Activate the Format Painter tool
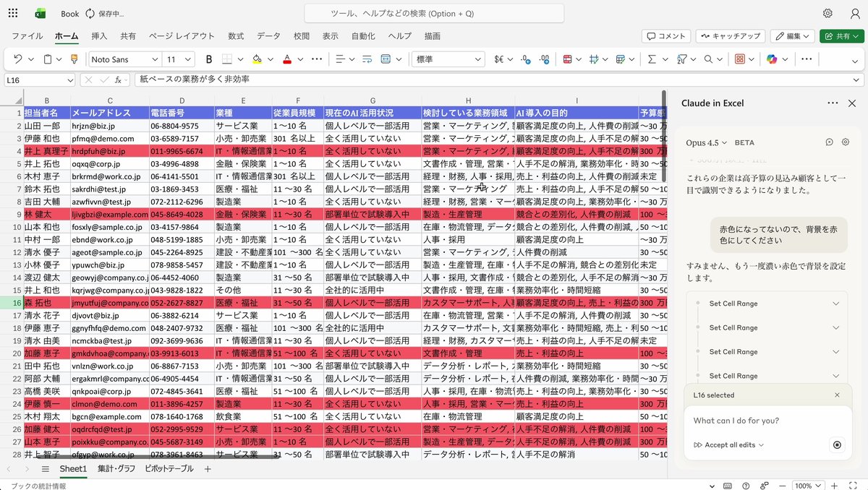 coord(75,59)
